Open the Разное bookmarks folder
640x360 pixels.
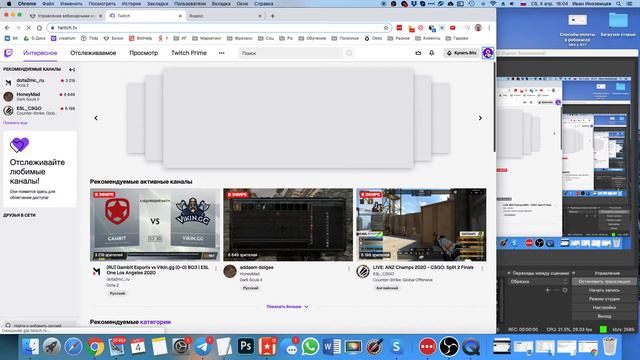pos(398,38)
